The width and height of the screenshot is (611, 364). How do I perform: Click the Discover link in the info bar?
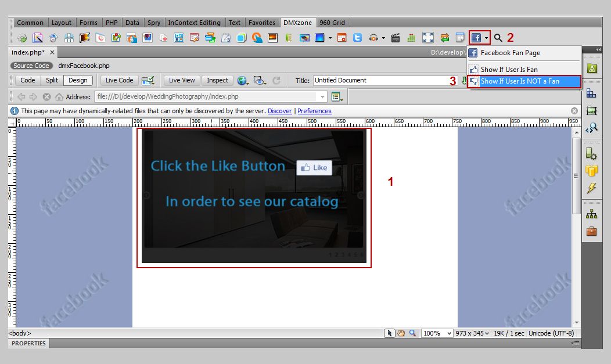click(x=280, y=111)
